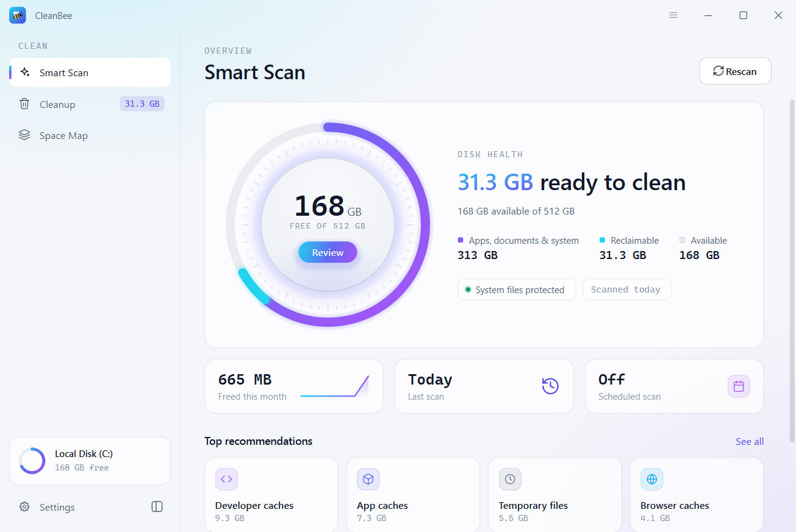Image resolution: width=796 pixels, height=532 pixels.
Task: Click the Developer caches code icon
Action: point(226,479)
